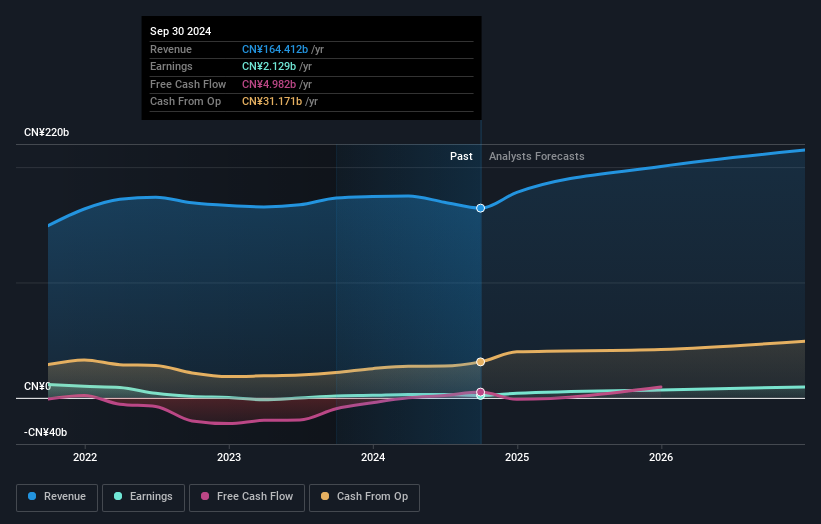Click the Earnings row label in tooltip
The width and height of the screenshot is (821, 524).
[171, 66]
